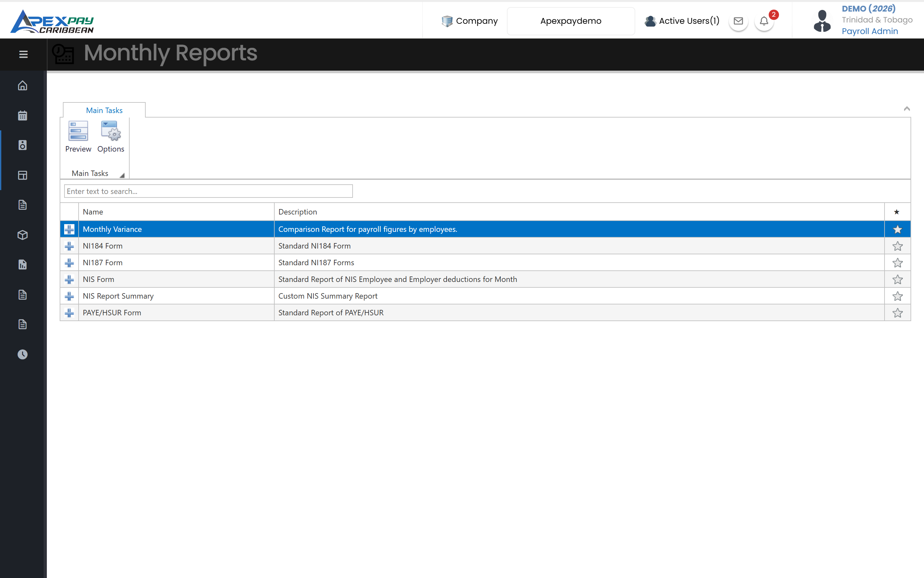The height and width of the screenshot is (578, 924).
Task: Click the Active Users(1) label
Action: pos(689,21)
